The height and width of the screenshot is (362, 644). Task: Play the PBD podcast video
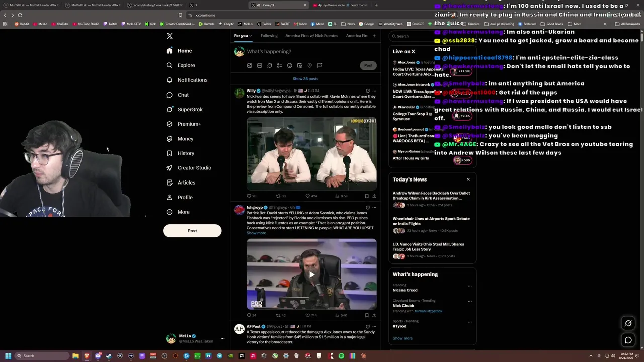pyautogui.click(x=311, y=275)
